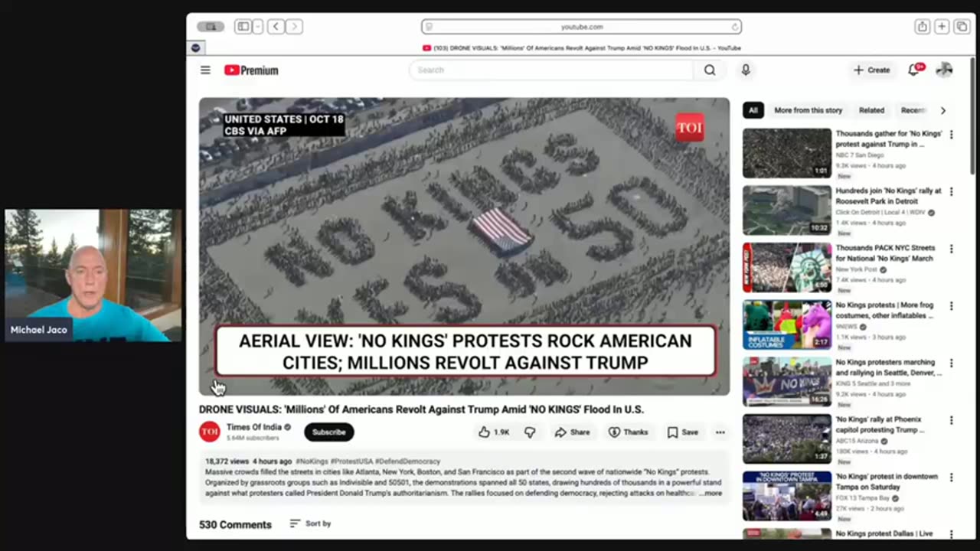Image resolution: width=980 pixels, height=551 pixels.
Task: Show Safari tab overview
Action: (x=961, y=27)
